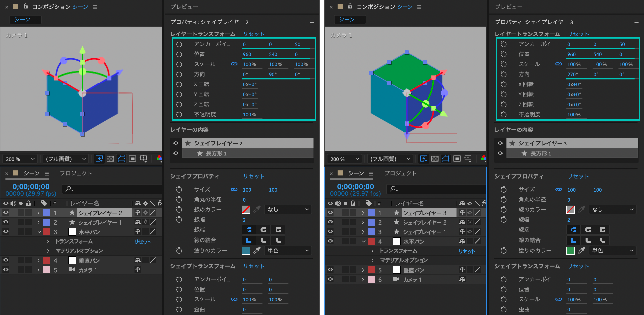Hide シェイプレイヤー 1 in left timeline
Viewport: 644px width, 315px height.
tap(6, 222)
